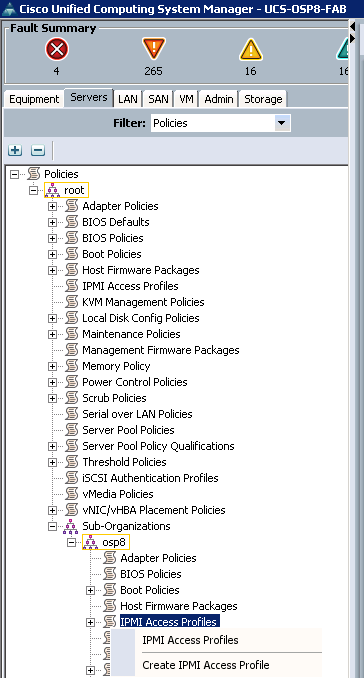Viewport: 364px width, 678px height.
Task: Click the minor fault count 16
Action: point(251,71)
